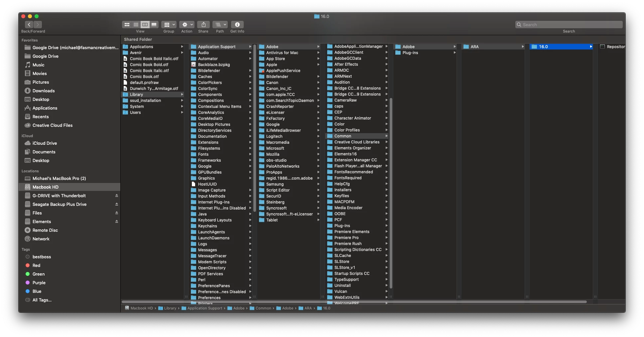
Task: Expand the System folder arrow
Action: pyautogui.click(x=182, y=107)
